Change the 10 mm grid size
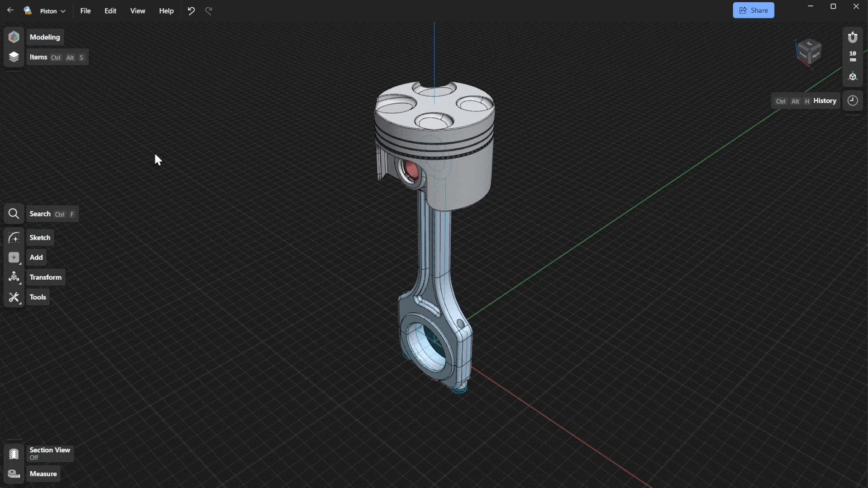Image resolution: width=868 pixels, height=488 pixels. coord(853,56)
